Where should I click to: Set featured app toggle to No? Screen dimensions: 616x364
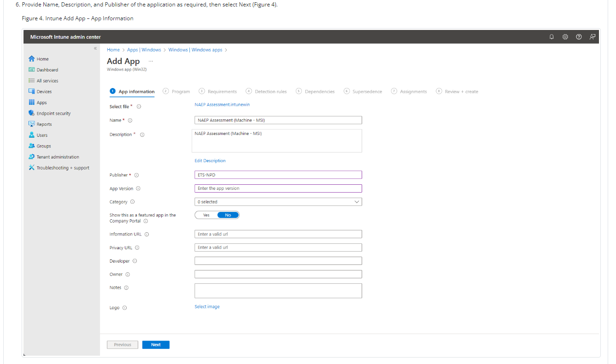pyautogui.click(x=228, y=215)
